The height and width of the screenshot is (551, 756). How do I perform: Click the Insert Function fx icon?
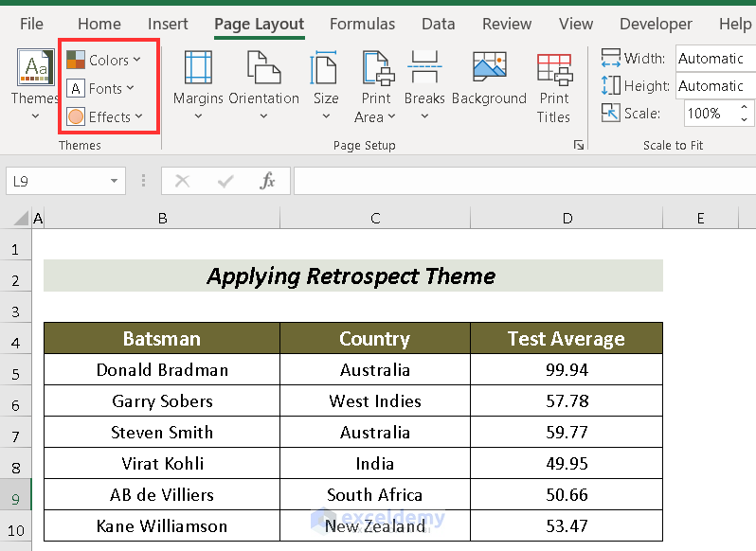tap(268, 181)
